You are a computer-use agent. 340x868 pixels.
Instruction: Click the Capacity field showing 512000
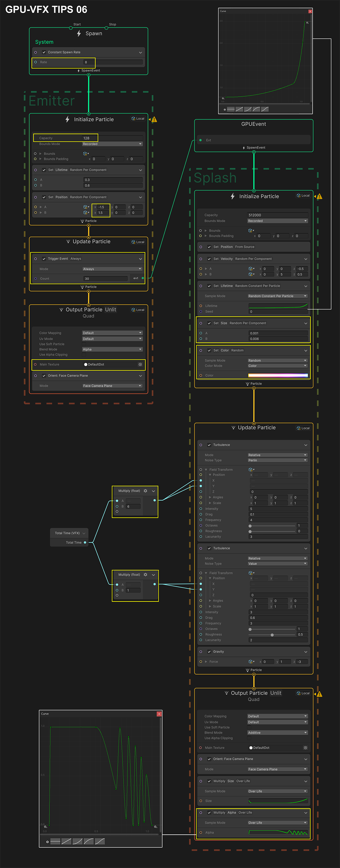[277, 215]
